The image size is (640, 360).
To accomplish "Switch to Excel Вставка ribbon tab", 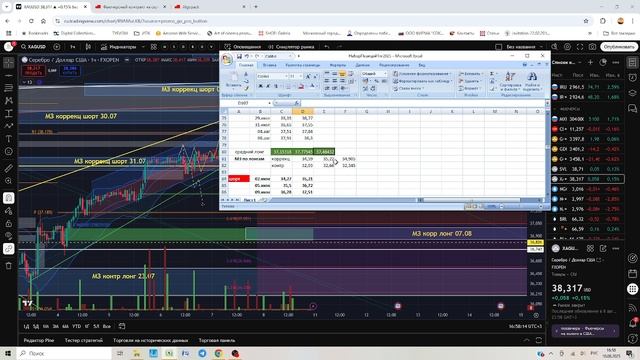I will click(x=269, y=65).
